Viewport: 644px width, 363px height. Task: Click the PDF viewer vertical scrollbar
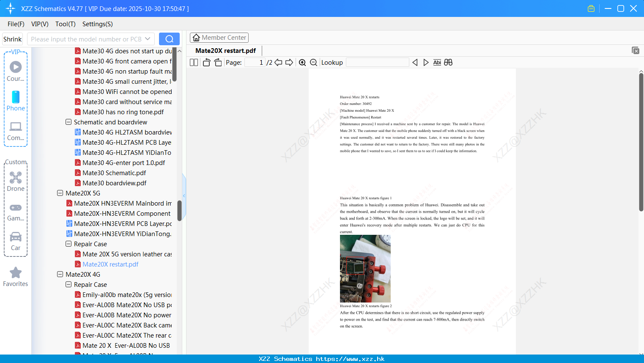pos(641,142)
